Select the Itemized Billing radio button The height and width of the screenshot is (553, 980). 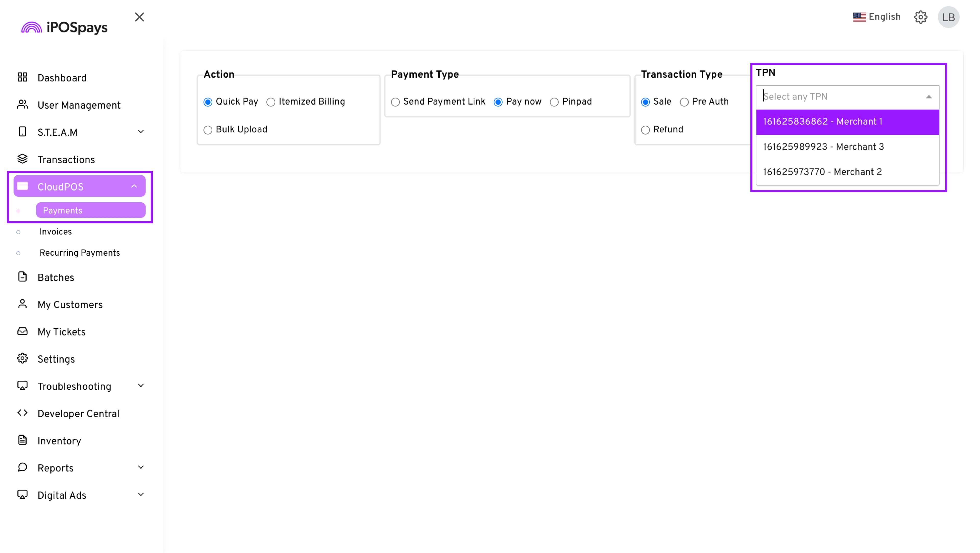tap(271, 102)
